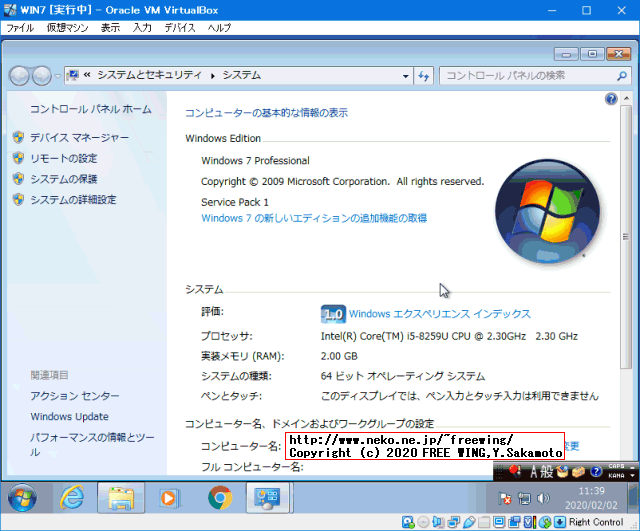Open the volume speaker tray icon

tap(543, 498)
